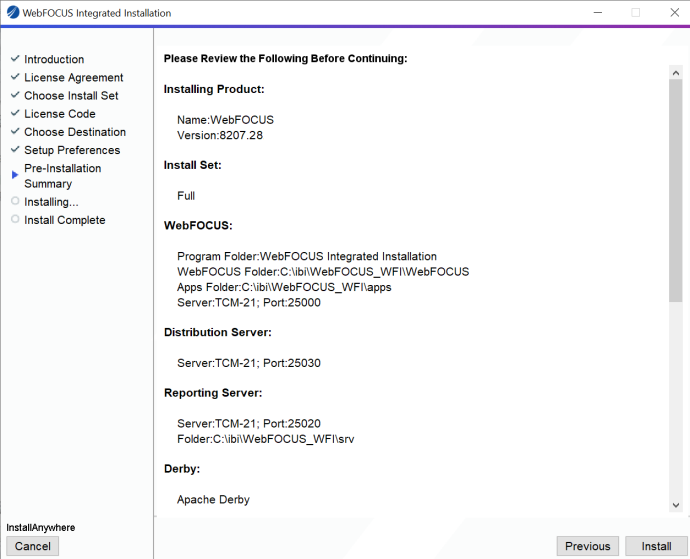
Task: Click the scroll up arrow
Action: coord(675,73)
